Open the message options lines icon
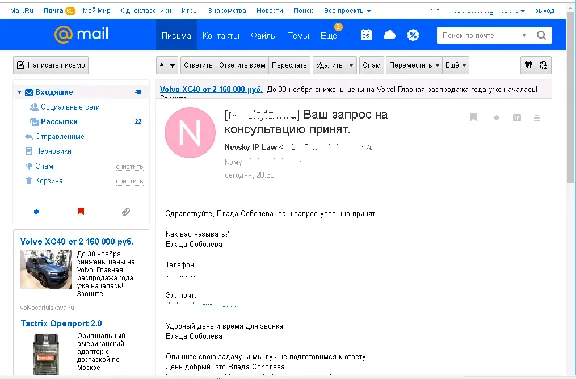Viewport: 576px width, 379px height. point(537,118)
